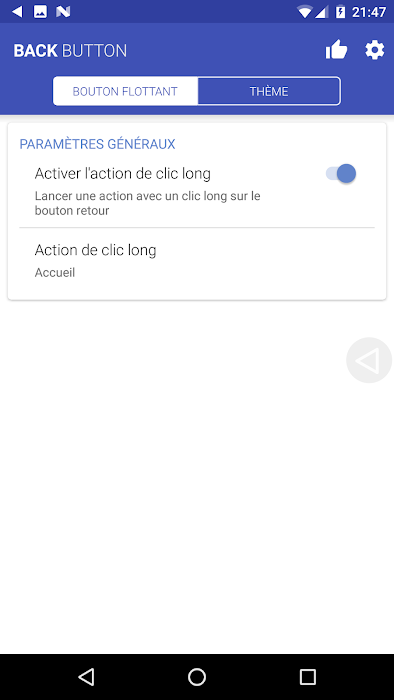
Task: Tap the back arrow notification icon in status bar
Action: [x=17, y=12]
